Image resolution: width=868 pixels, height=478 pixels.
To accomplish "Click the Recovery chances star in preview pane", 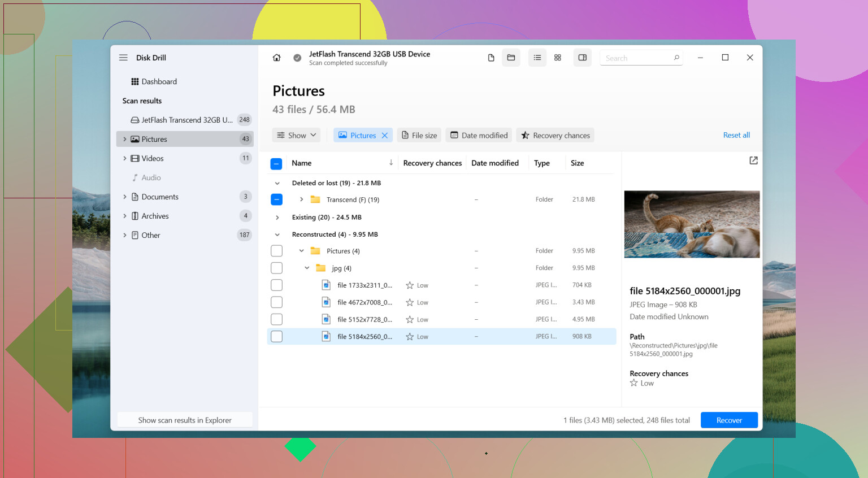I will pyautogui.click(x=634, y=383).
